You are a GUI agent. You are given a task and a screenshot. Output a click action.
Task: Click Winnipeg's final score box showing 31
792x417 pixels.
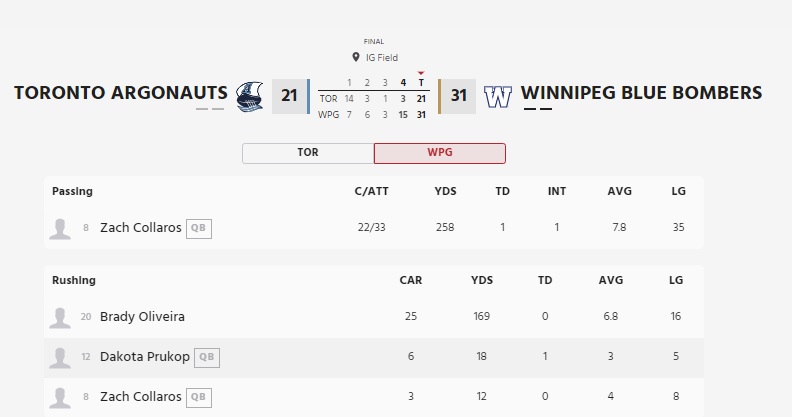point(459,96)
